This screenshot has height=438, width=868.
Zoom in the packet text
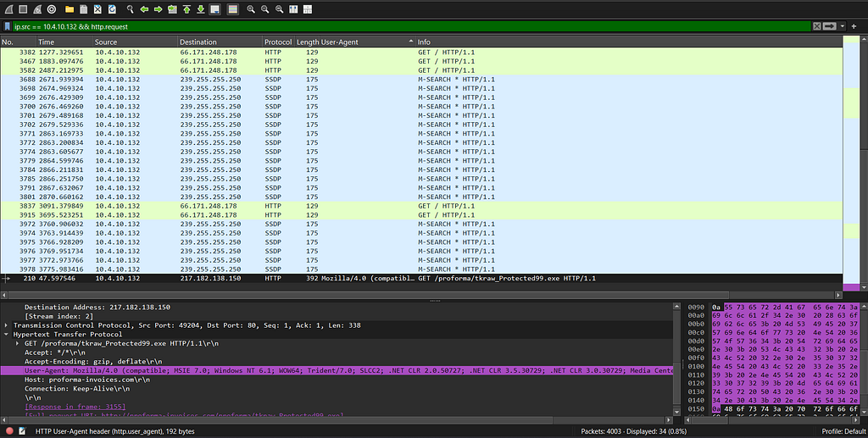(251, 8)
